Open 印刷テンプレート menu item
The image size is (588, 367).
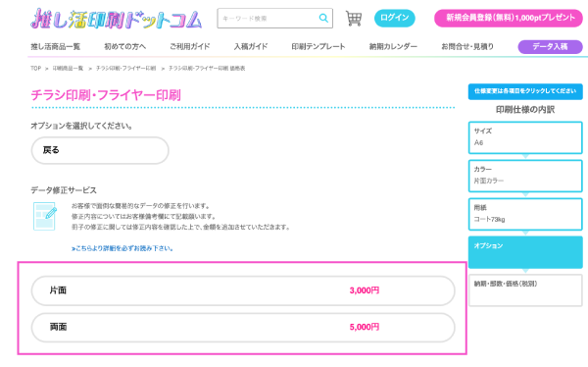(x=318, y=46)
